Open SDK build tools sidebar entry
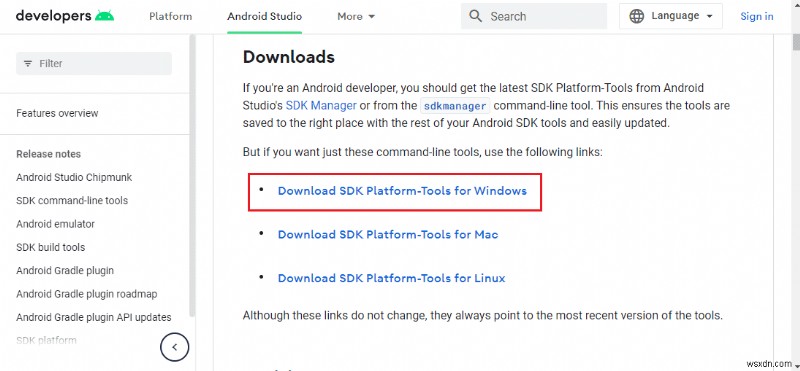 tap(51, 248)
